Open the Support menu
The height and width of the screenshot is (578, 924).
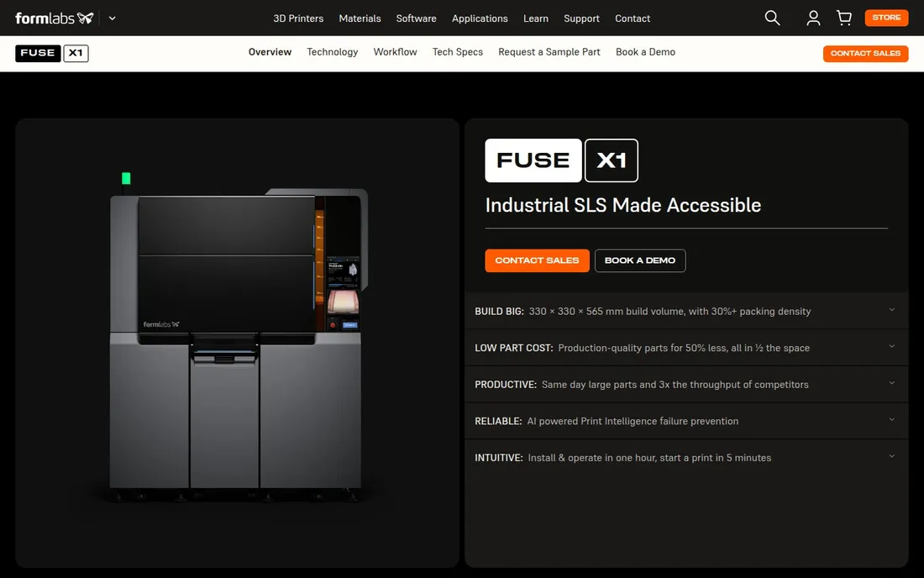click(x=581, y=18)
